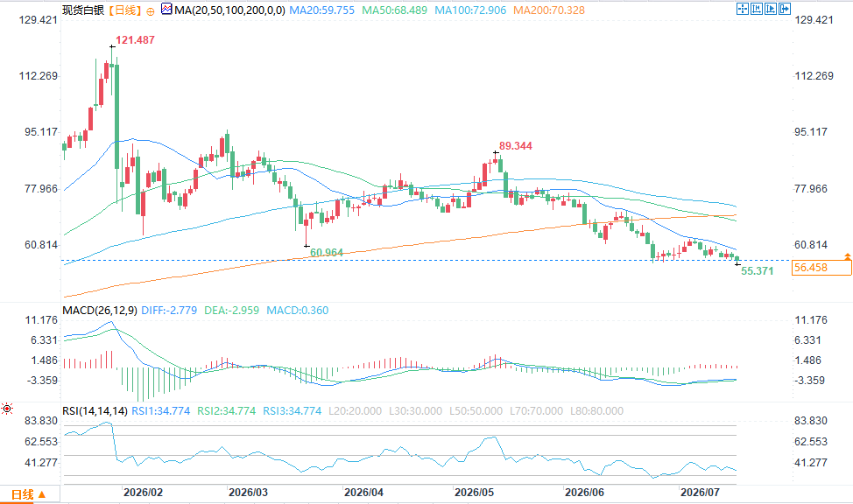Screen dimensions: 853x504
Task: Click the MA200:70.328 orange legend value
Action: [549, 10]
